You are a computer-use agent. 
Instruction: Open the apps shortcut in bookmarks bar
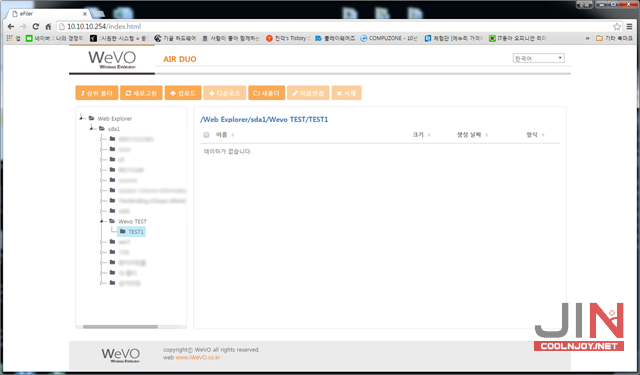point(13,38)
